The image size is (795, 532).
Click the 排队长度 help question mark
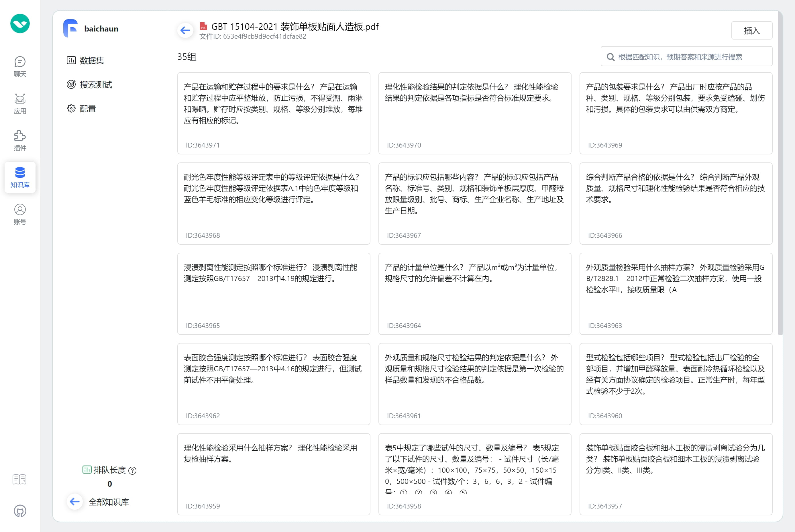[x=133, y=471]
